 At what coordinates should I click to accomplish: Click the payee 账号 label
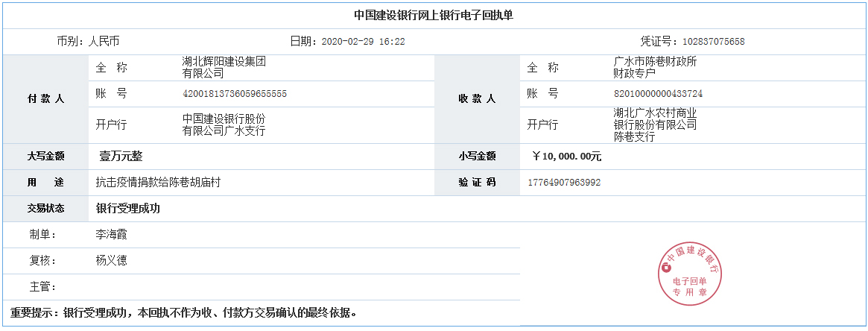pyautogui.click(x=542, y=94)
